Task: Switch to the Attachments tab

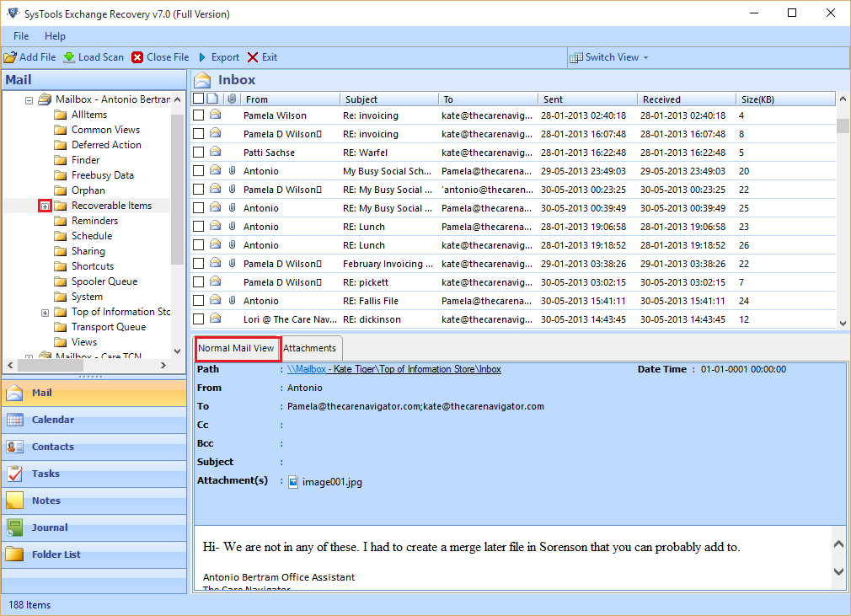Action: tap(309, 348)
